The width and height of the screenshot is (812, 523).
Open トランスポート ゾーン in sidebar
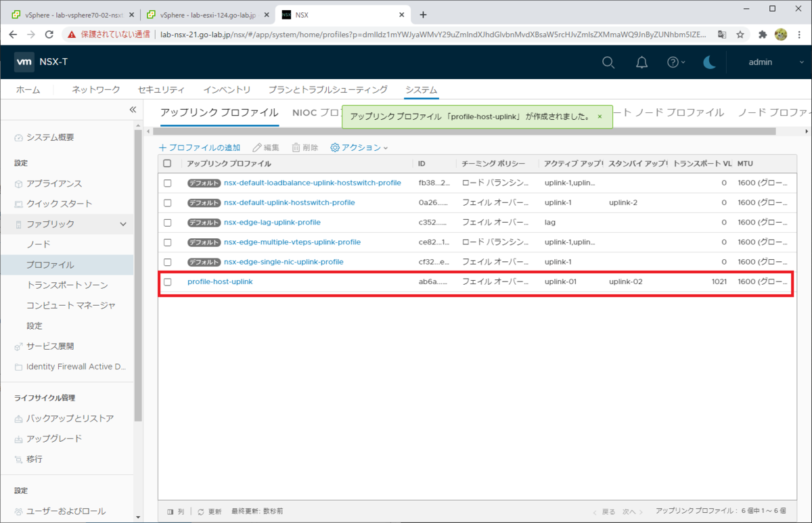67,285
